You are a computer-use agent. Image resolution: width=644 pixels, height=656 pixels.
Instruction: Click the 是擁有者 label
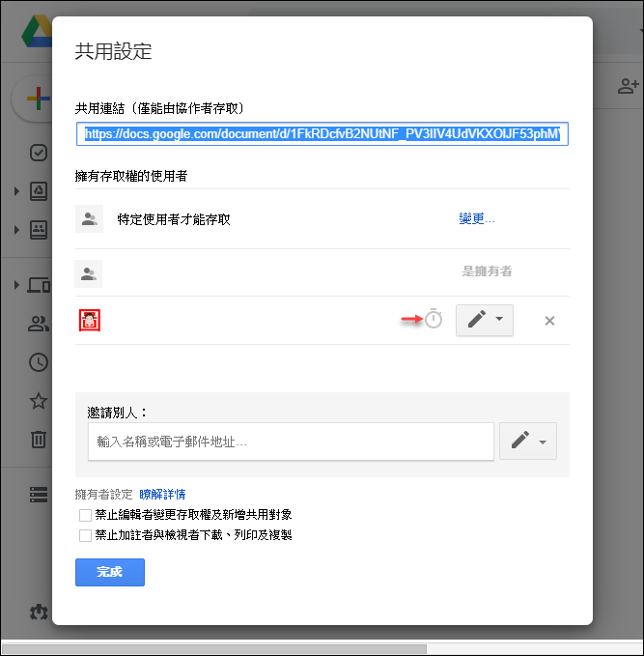487,271
